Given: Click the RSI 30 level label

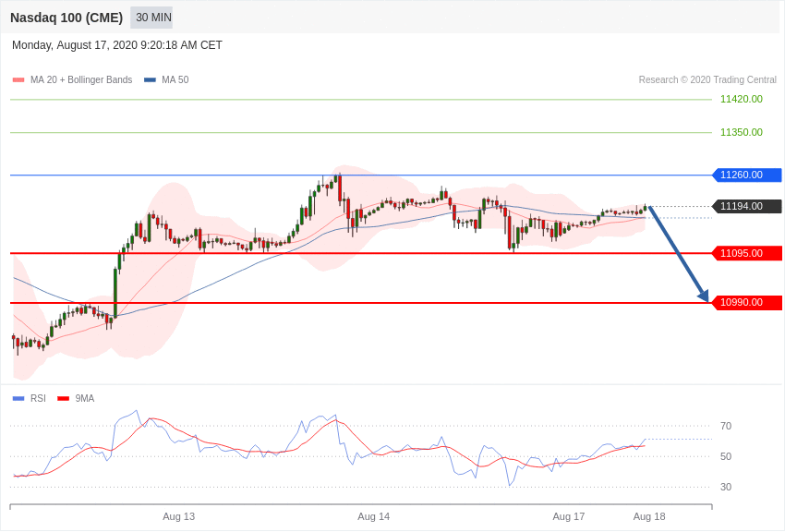Looking at the screenshot, I should [x=726, y=487].
